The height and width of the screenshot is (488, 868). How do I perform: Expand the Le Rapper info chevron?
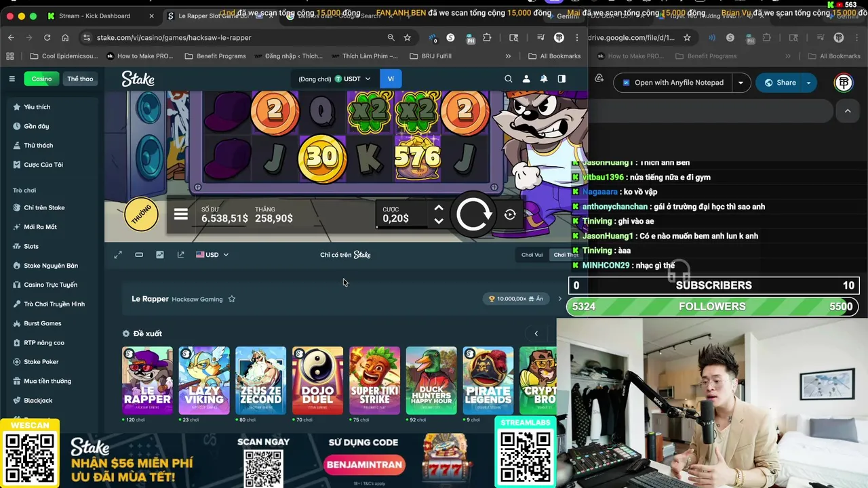click(559, 299)
